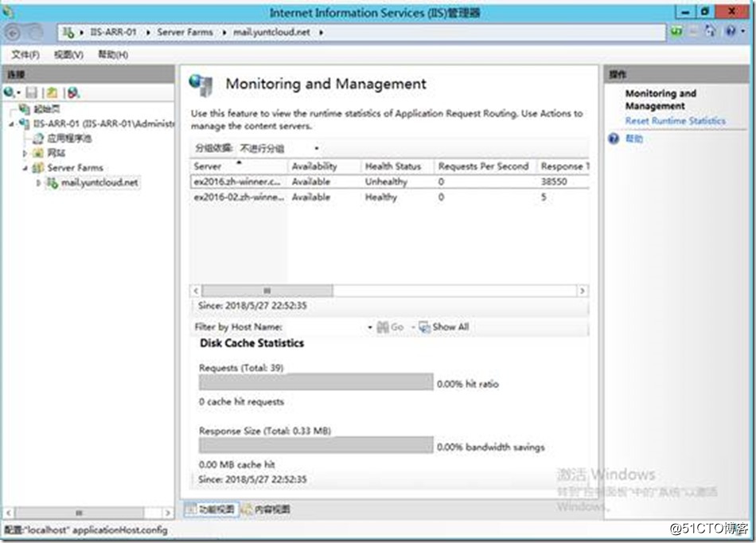Switch to the 内容视图 tab
This screenshot has height=543, width=756.
click(x=266, y=510)
